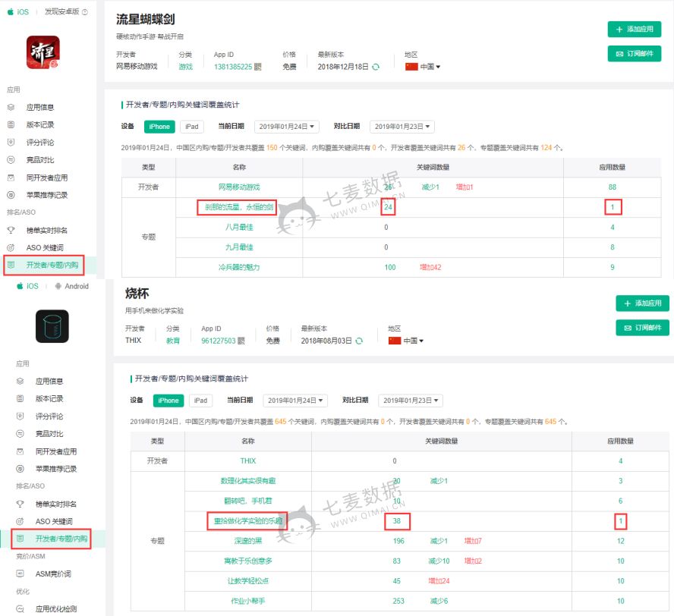Screen dimensions: 674x616
Task: Click the QR code icon beside App ID 1381385225
Action: [x=257, y=67]
